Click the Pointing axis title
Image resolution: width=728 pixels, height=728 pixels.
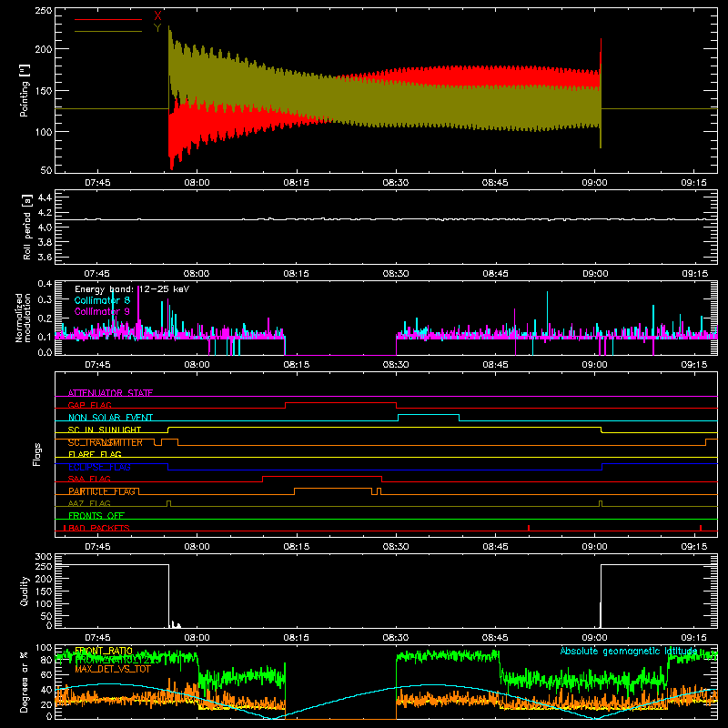tap(25, 90)
